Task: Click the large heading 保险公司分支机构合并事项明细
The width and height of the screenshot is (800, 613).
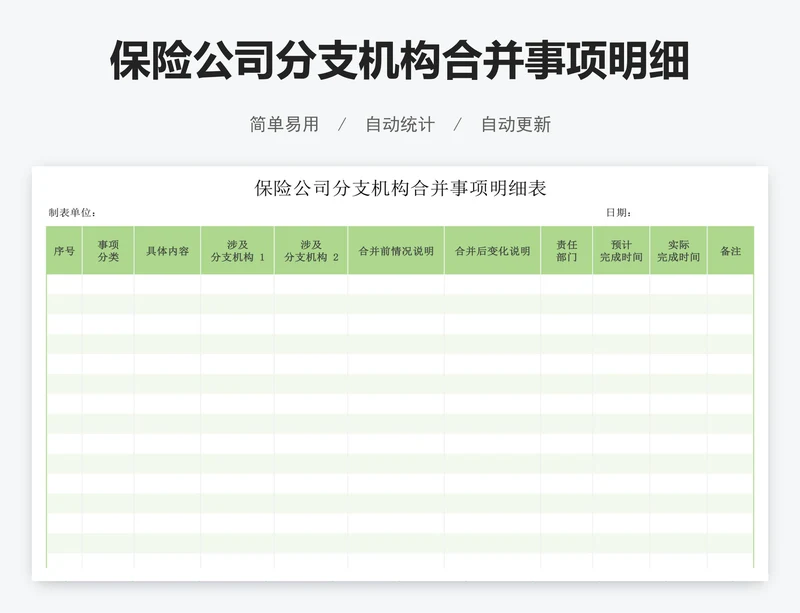Action: [400, 61]
